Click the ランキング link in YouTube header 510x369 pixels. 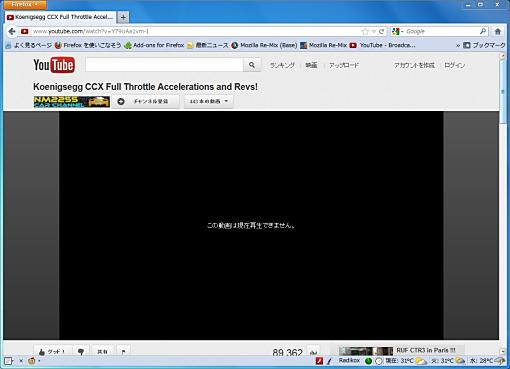pos(282,65)
